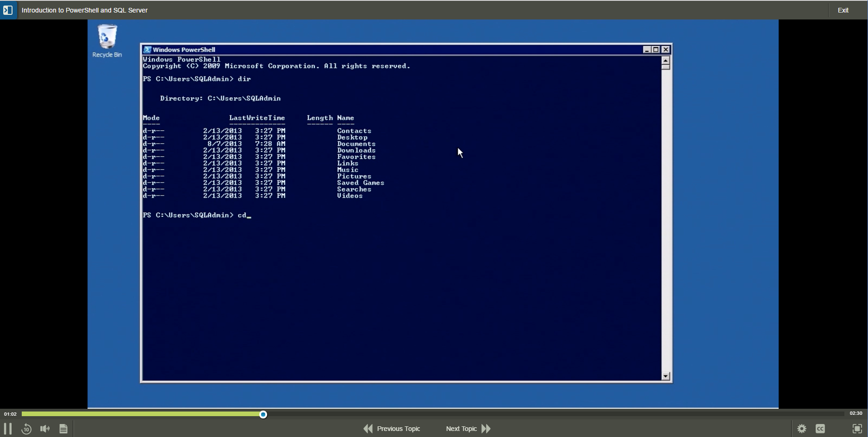Click the PowerShell title bar icon
Viewport: 868px width, 437px height.
(x=147, y=50)
